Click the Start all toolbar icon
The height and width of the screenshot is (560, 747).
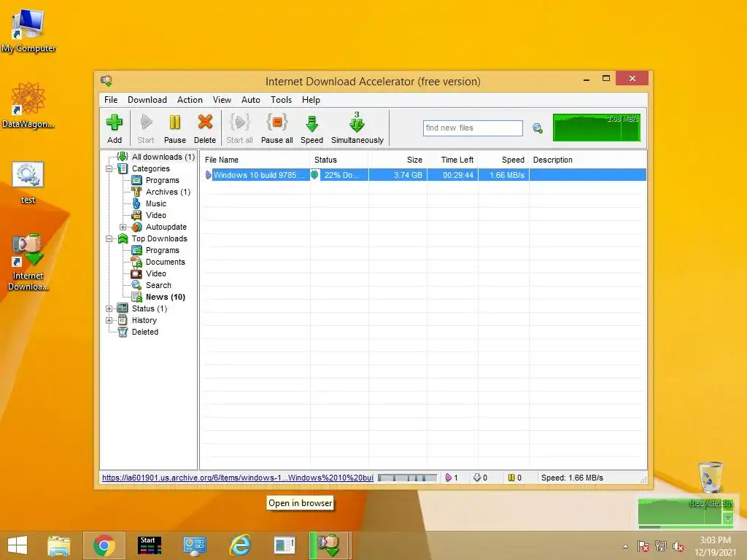tap(239, 128)
